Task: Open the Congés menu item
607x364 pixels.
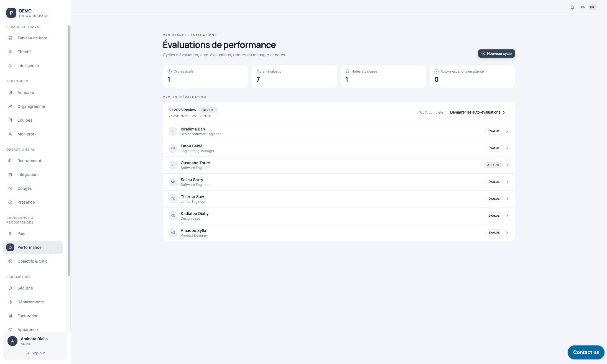Action: click(33, 188)
